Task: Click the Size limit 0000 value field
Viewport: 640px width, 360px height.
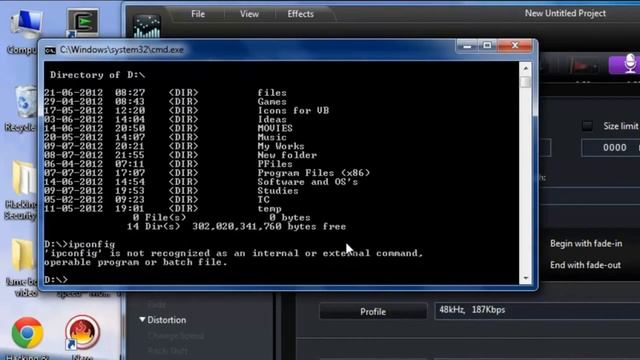Action: (611, 147)
